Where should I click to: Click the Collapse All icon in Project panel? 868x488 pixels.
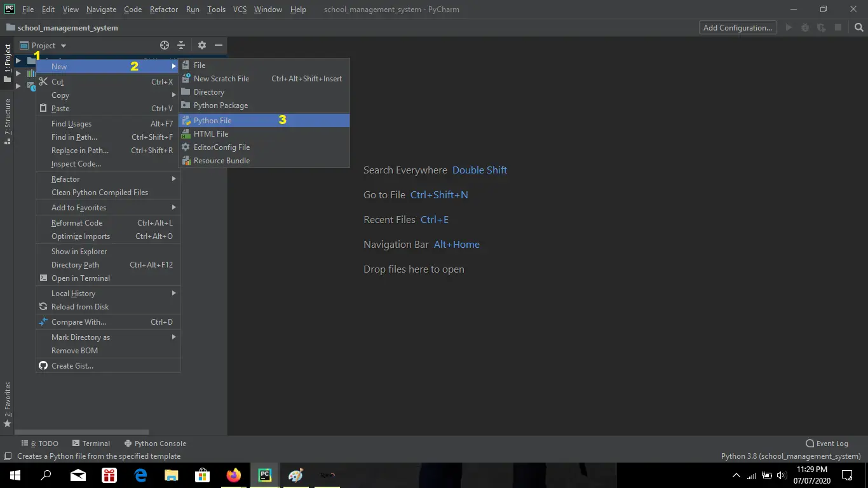(x=181, y=45)
